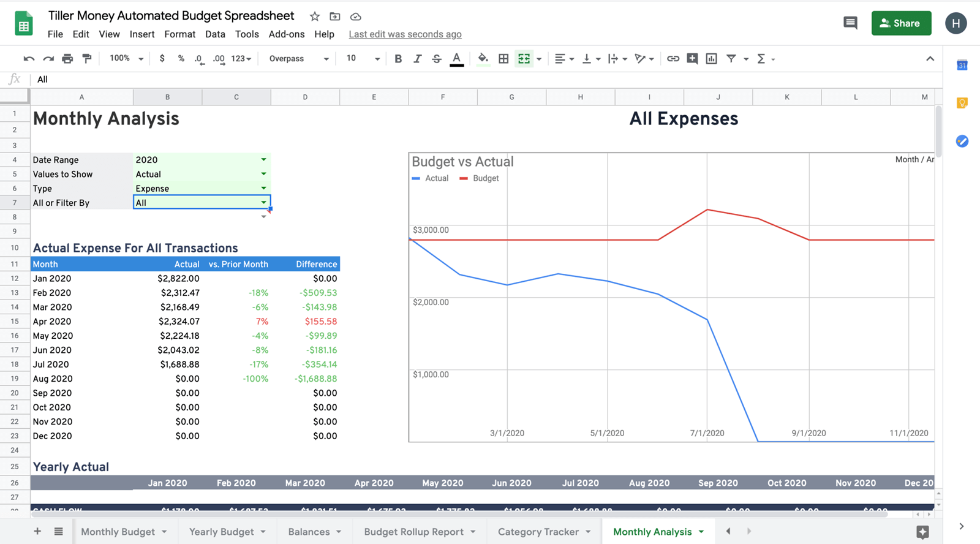This screenshot has height=544, width=980.
Task: Select column B header
Action: tap(167, 97)
